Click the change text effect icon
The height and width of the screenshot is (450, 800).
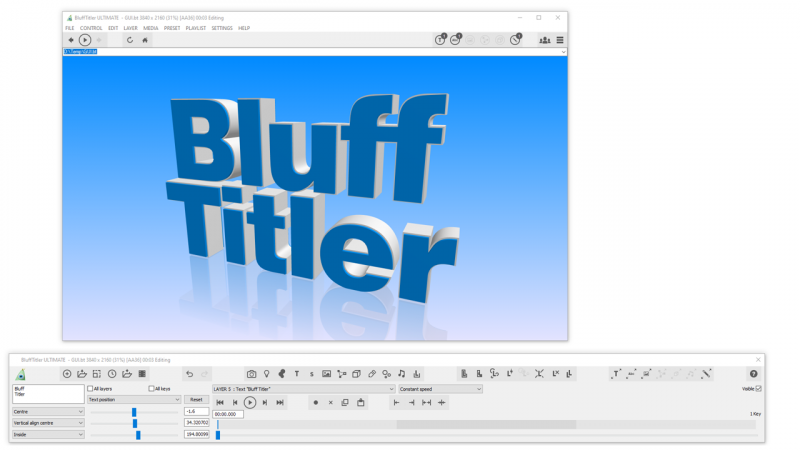coord(616,374)
